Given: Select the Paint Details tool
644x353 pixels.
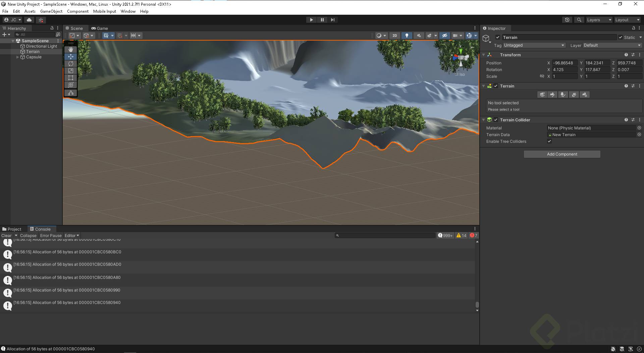Looking at the screenshot, I should click(x=574, y=95).
